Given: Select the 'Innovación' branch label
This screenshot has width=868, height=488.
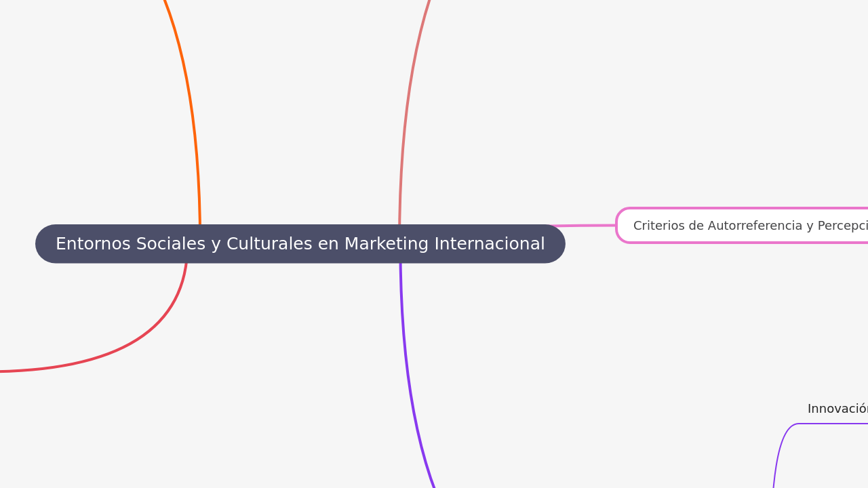Looking at the screenshot, I should click(838, 408).
